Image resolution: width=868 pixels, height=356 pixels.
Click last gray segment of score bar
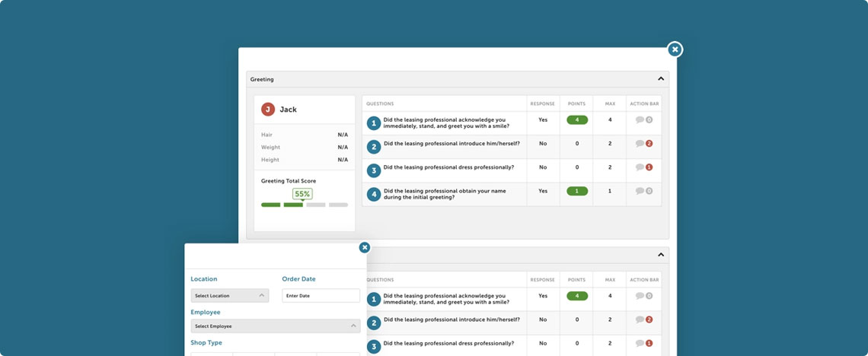click(338, 205)
